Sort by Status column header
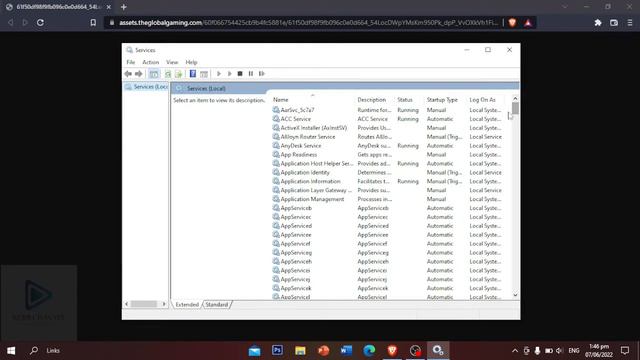The image size is (640, 360). point(405,100)
